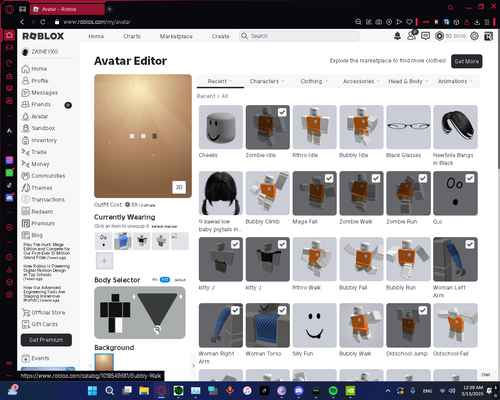500x400 pixels.
Task: Select the R15 body type
Action: (165, 280)
